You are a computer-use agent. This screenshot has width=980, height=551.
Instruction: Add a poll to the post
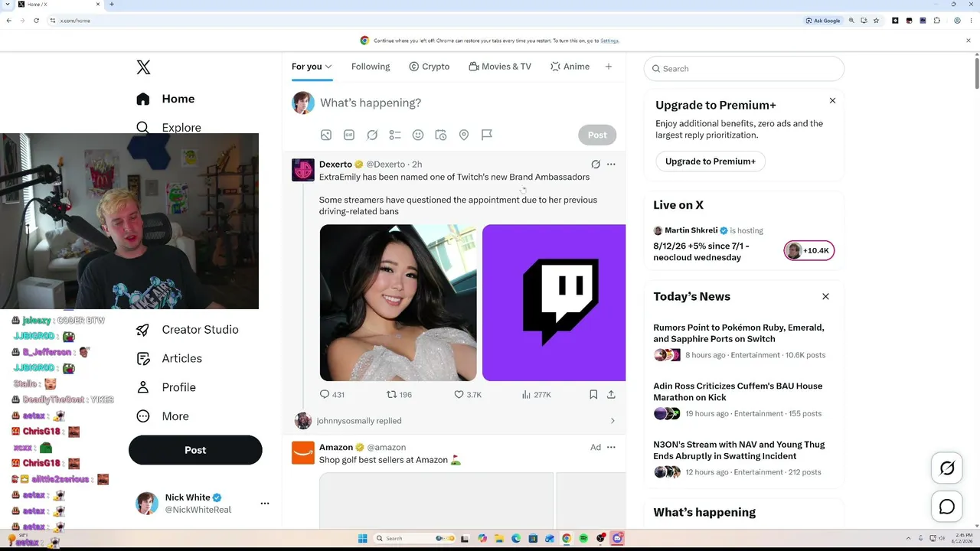[395, 135]
